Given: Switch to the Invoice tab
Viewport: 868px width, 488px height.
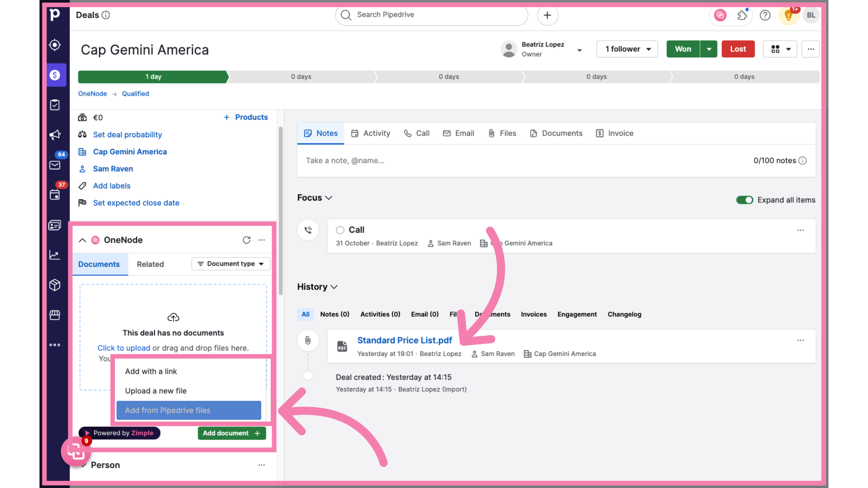Looking at the screenshot, I should (614, 133).
